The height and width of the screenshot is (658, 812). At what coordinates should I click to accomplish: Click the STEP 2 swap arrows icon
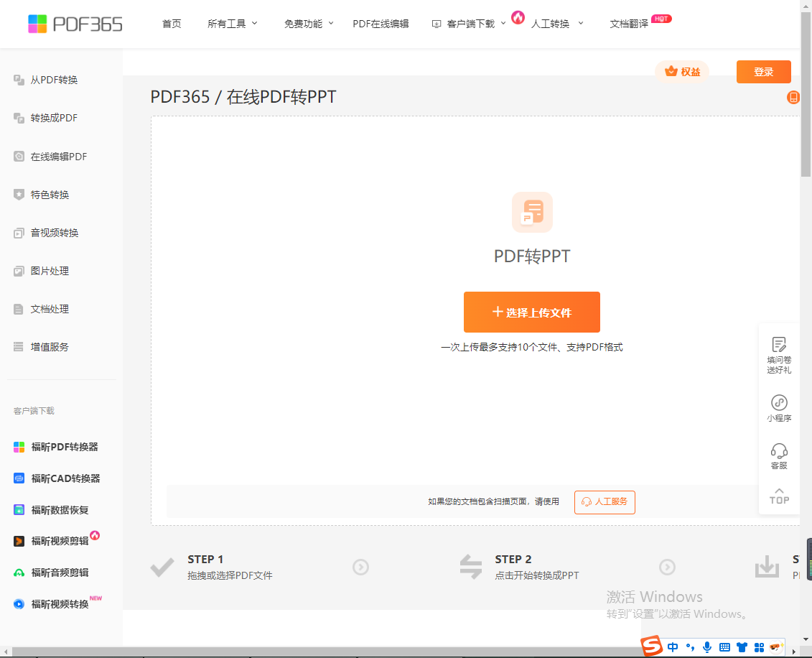coord(471,567)
